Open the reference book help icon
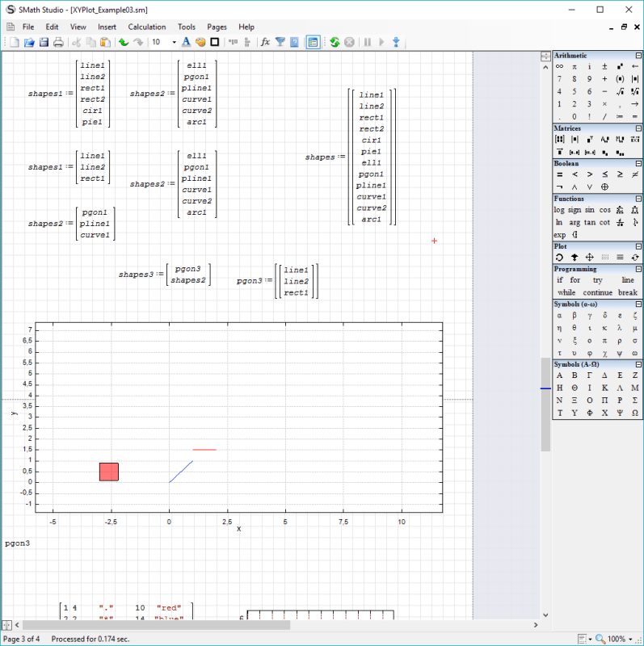Image resolution: width=644 pixels, height=646 pixels. (294, 42)
